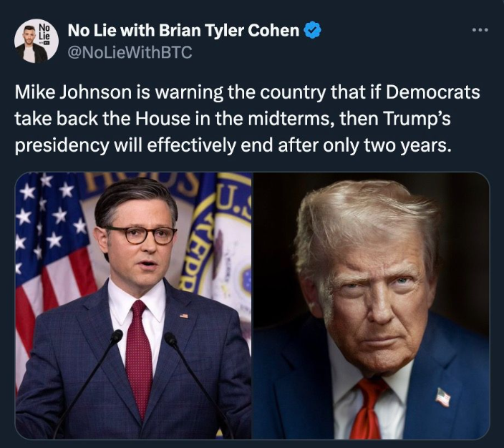Open the @NoLieWithBTC handle link

130,52
